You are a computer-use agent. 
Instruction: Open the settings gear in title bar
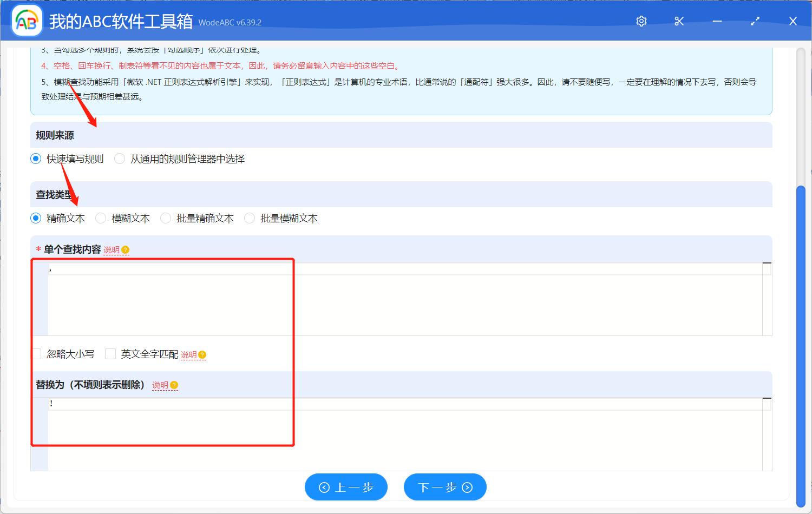click(x=641, y=21)
